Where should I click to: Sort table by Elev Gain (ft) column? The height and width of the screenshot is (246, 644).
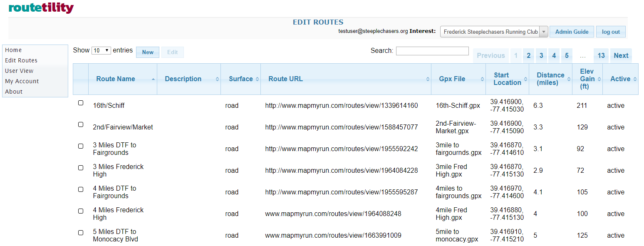(x=587, y=79)
